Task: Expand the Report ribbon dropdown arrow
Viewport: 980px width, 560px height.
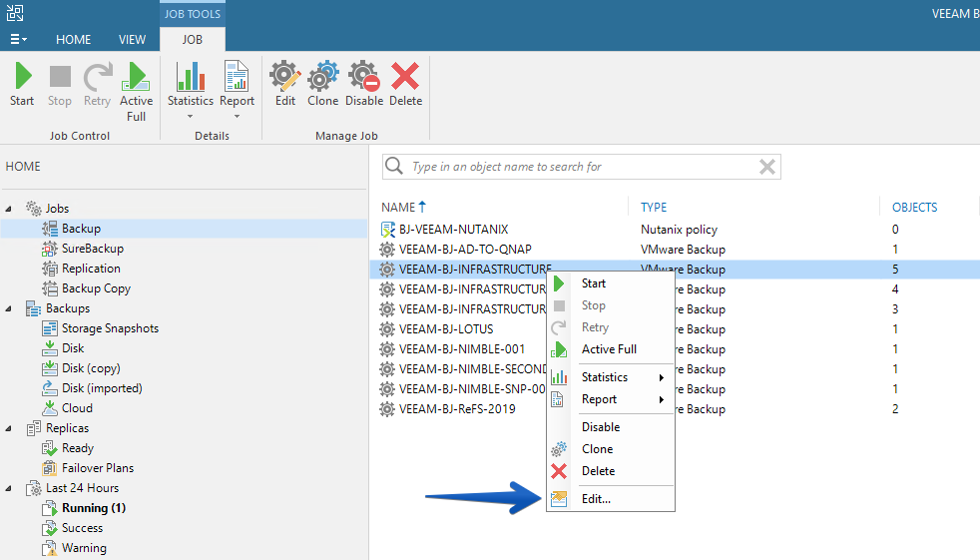Action: tap(237, 117)
